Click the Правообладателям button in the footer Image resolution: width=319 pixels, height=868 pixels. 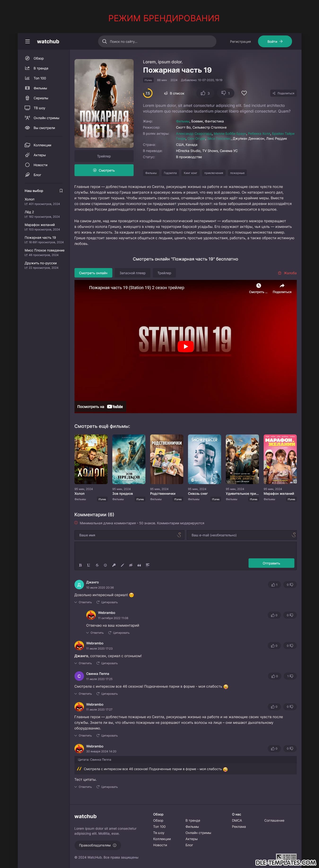coord(97,845)
